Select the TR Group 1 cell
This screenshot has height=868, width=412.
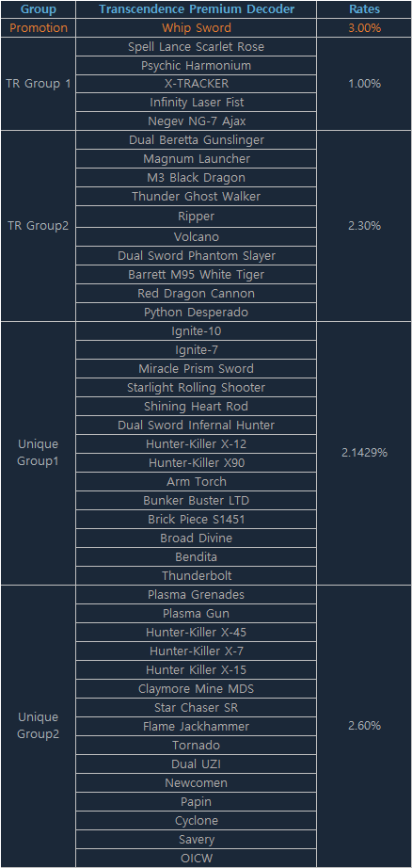click(x=39, y=84)
